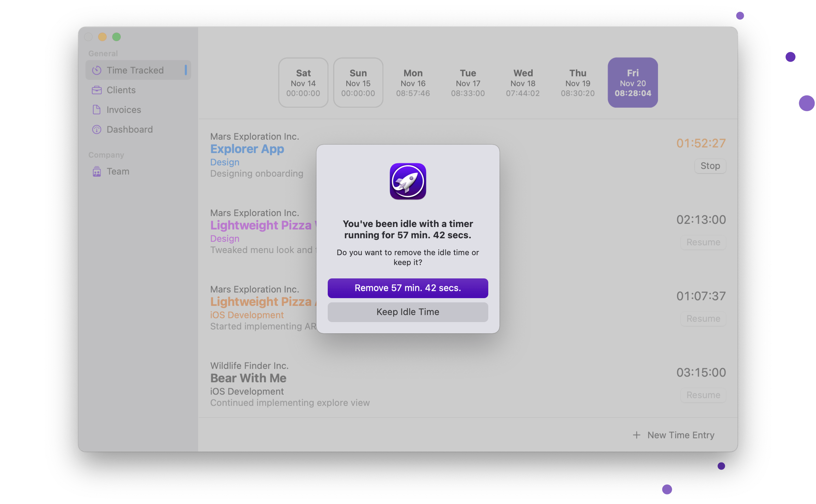Stop the running Explorer App timer
The image size is (816, 504).
point(710,166)
